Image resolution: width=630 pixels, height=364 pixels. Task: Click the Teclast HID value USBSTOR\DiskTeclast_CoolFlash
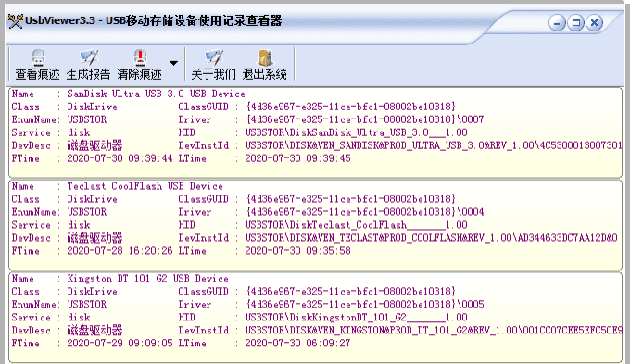point(357,225)
